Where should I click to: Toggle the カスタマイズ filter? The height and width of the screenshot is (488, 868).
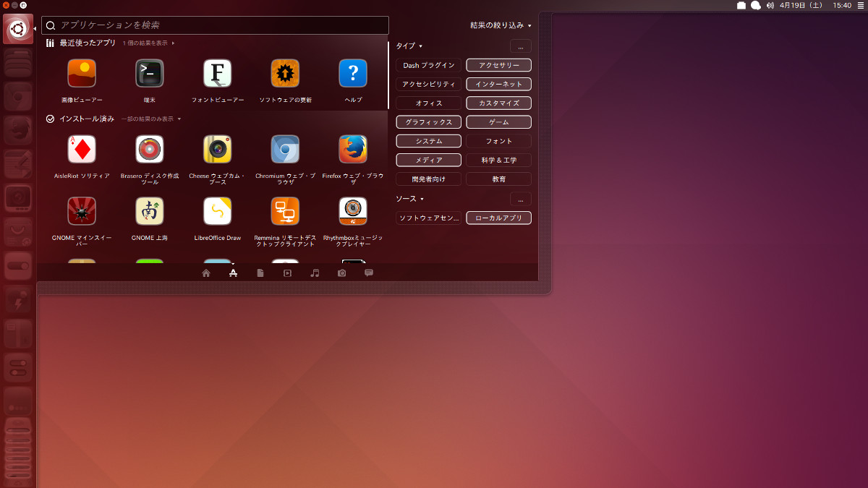tap(499, 103)
